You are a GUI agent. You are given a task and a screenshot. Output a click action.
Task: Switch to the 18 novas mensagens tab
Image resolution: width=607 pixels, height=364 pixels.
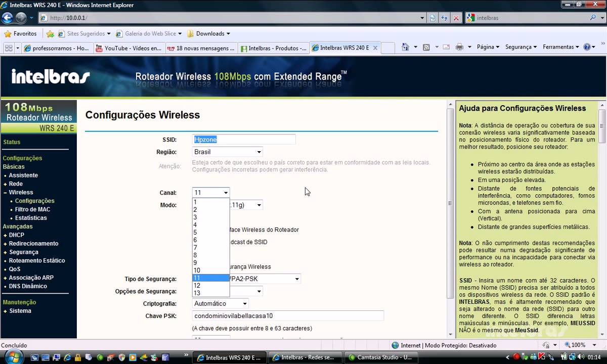pyautogui.click(x=200, y=48)
